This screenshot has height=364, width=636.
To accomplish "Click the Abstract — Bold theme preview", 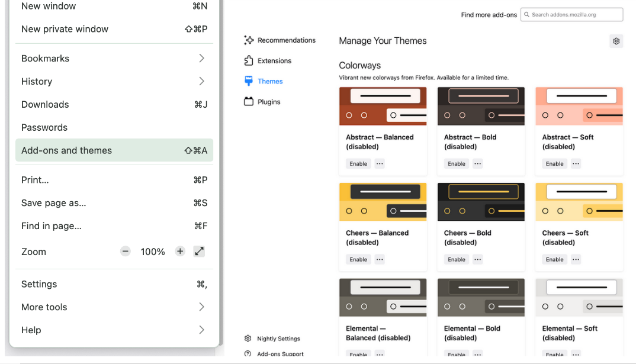I will 481,106.
